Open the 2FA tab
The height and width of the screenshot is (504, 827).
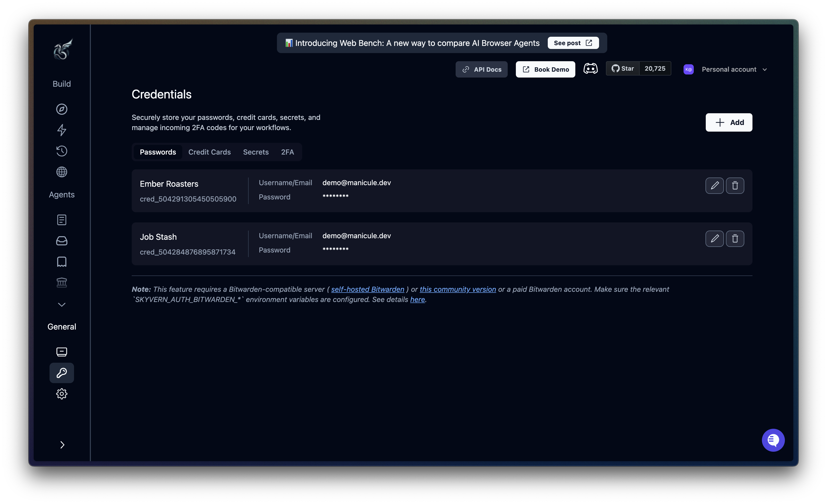[x=287, y=152]
